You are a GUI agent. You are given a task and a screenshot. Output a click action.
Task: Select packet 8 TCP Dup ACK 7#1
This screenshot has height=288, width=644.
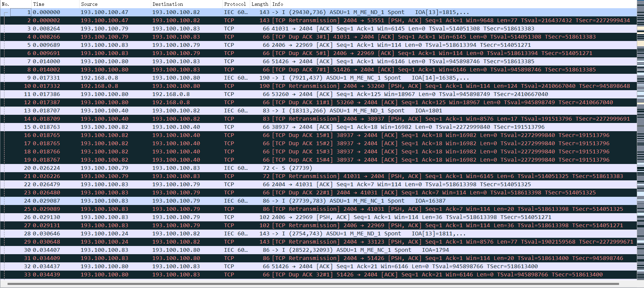coord(318,70)
